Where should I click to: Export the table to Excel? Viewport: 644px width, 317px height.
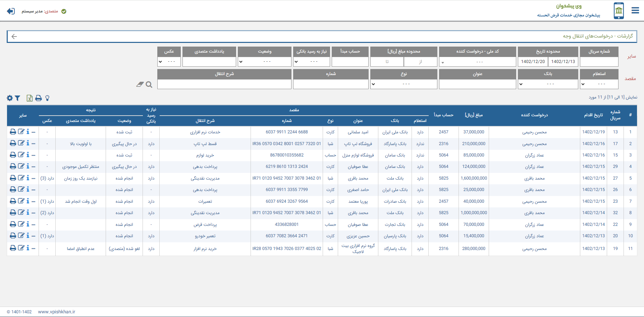[30, 98]
